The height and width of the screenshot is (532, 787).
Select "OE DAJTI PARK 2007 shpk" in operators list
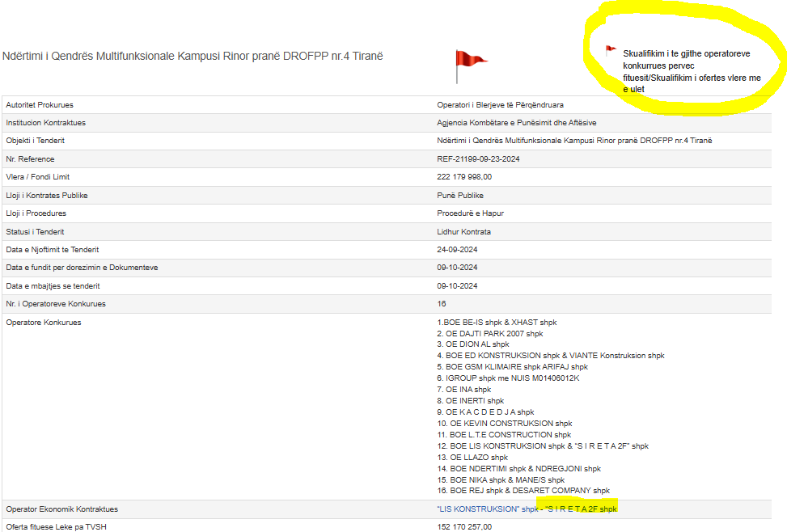[489, 334]
